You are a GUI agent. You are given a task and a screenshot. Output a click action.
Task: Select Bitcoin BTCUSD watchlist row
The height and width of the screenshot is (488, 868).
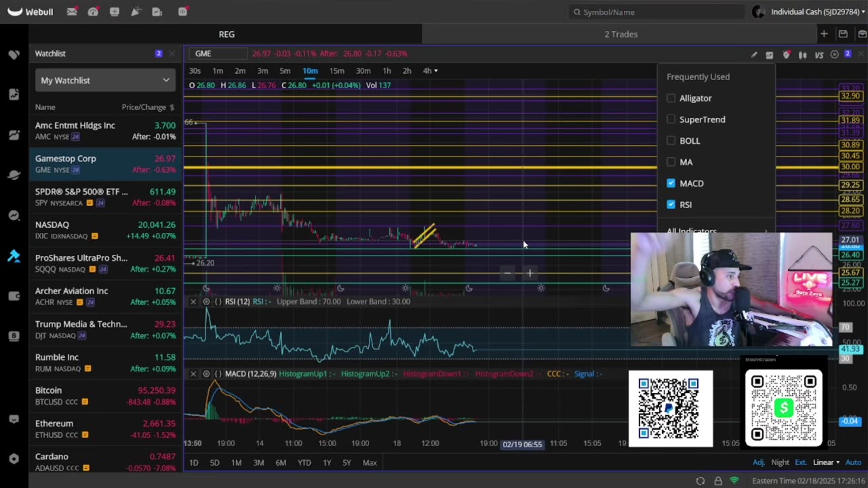[105, 396]
